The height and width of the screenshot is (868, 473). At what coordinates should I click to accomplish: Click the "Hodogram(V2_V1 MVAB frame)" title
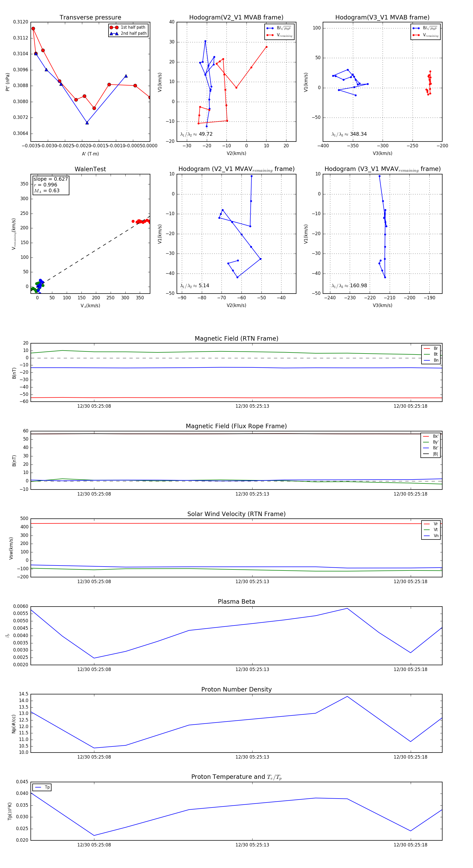coord(236,18)
